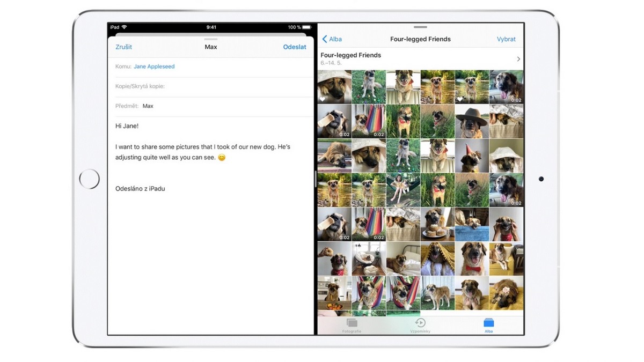Open photo of dog on blue couch
The width and height of the screenshot is (644, 362).
pos(472,224)
